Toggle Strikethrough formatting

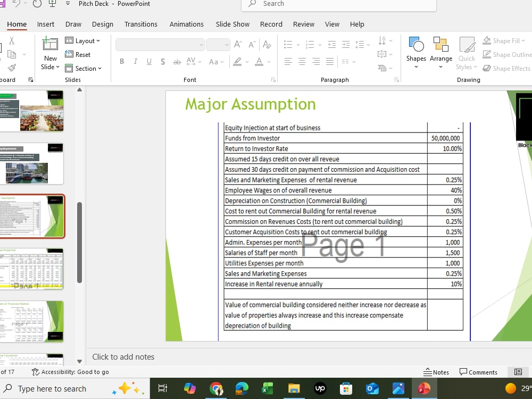[x=177, y=62]
